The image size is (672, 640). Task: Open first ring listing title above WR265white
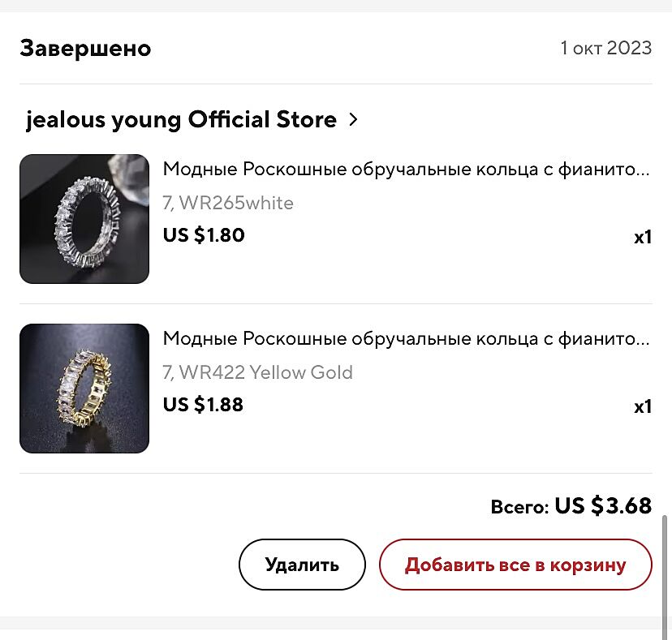[406, 169]
